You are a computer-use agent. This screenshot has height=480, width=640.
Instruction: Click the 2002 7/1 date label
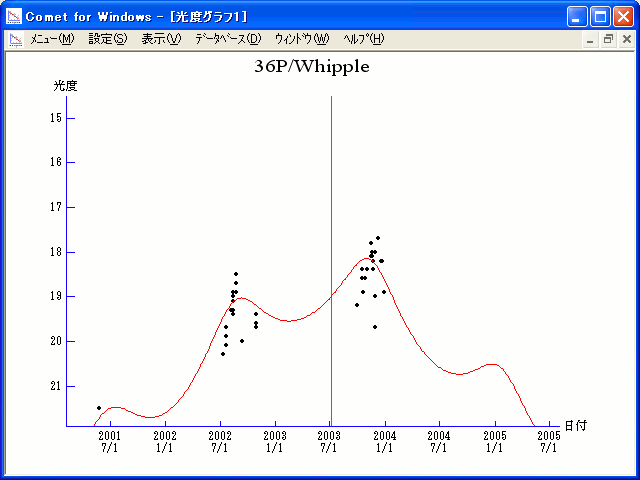pos(220,442)
